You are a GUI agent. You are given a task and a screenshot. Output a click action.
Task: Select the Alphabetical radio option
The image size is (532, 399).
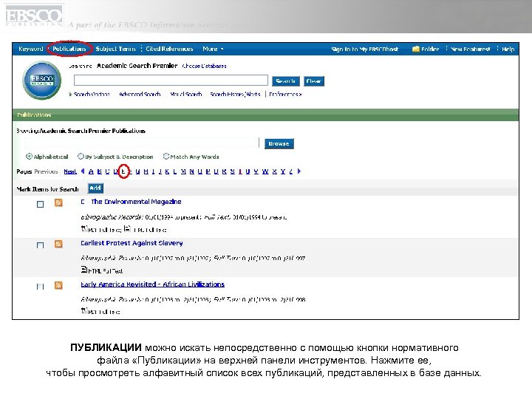click(29, 157)
